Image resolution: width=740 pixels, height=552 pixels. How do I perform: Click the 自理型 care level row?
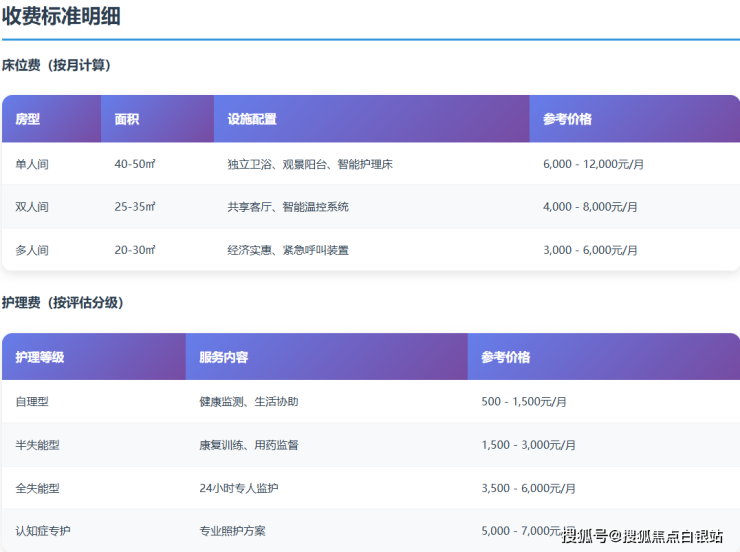[32, 402]
